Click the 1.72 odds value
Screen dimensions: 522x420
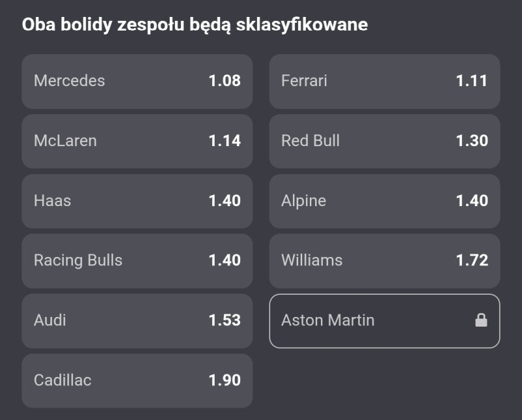(472, 260)
